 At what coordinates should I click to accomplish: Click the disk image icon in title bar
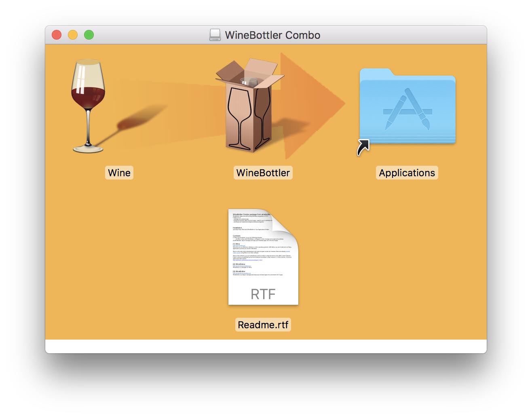[x=215, y=35]
